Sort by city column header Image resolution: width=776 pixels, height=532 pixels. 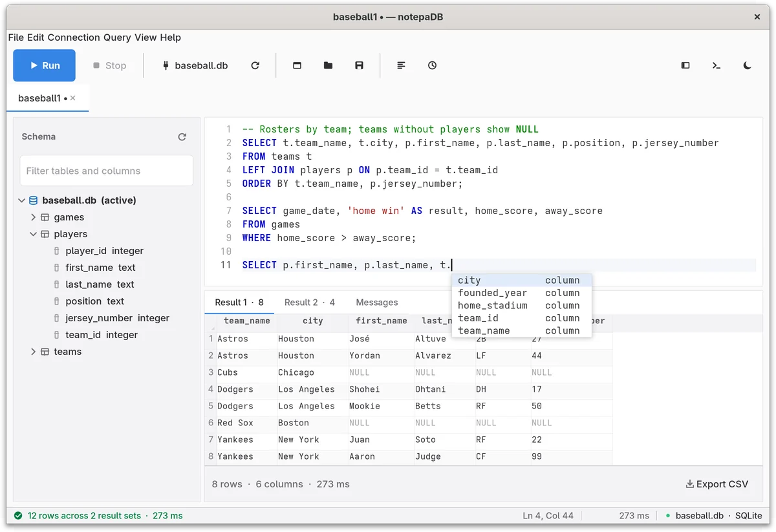pos(312,321)
